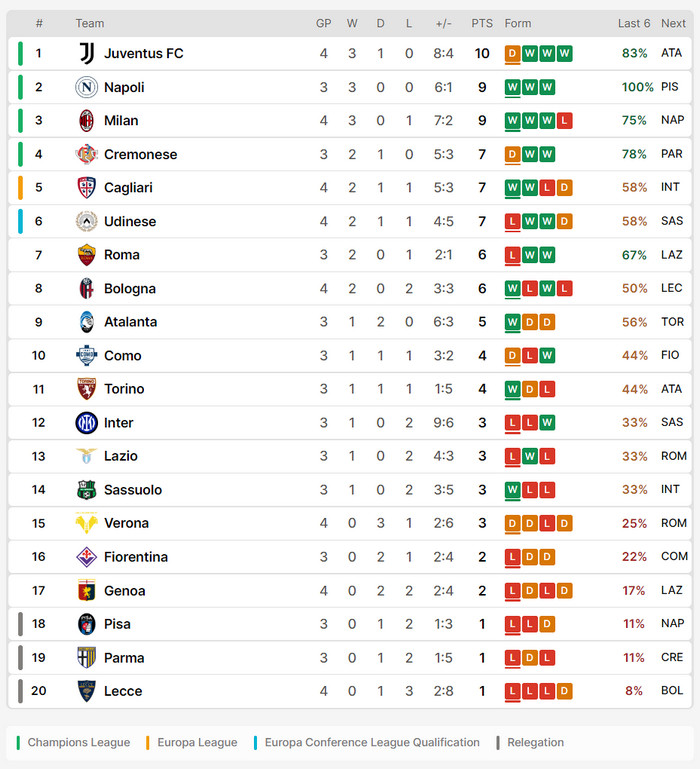
Task: Open the Bologna team name link
Action: coord(130,289)
